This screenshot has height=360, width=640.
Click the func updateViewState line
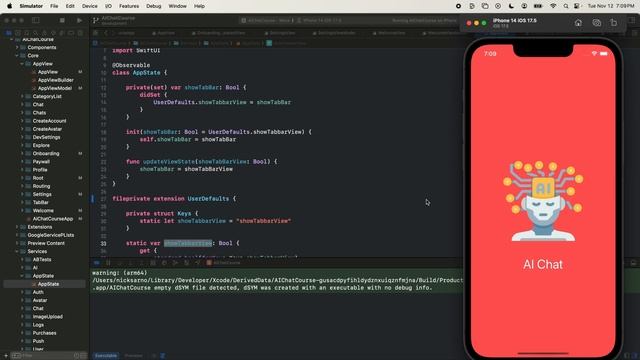[x=202, y=162]
